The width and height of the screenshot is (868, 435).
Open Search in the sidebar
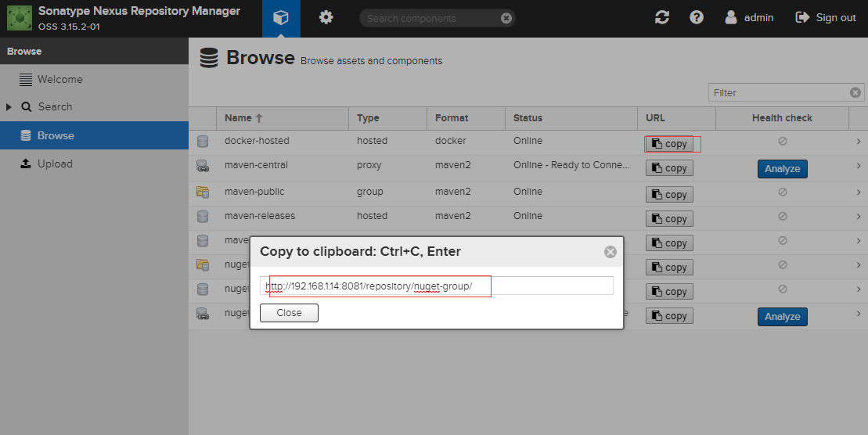pos(55,107)
